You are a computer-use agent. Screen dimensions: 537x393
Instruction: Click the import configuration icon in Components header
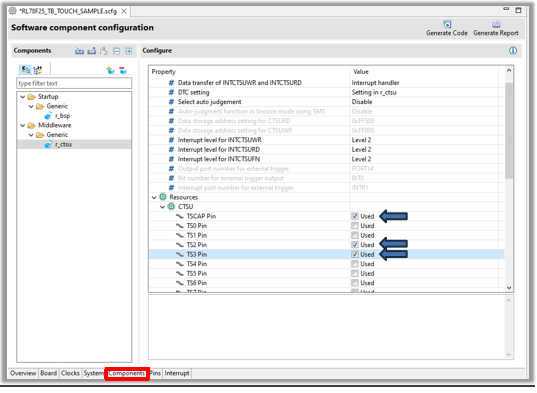coord(79,51)
